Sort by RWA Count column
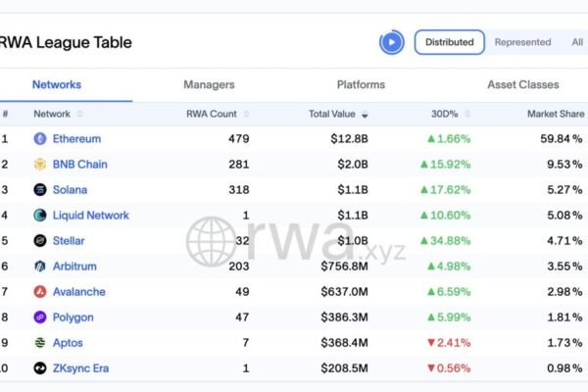This screenshot has height=392, width=588. click(x=217, y=114)
